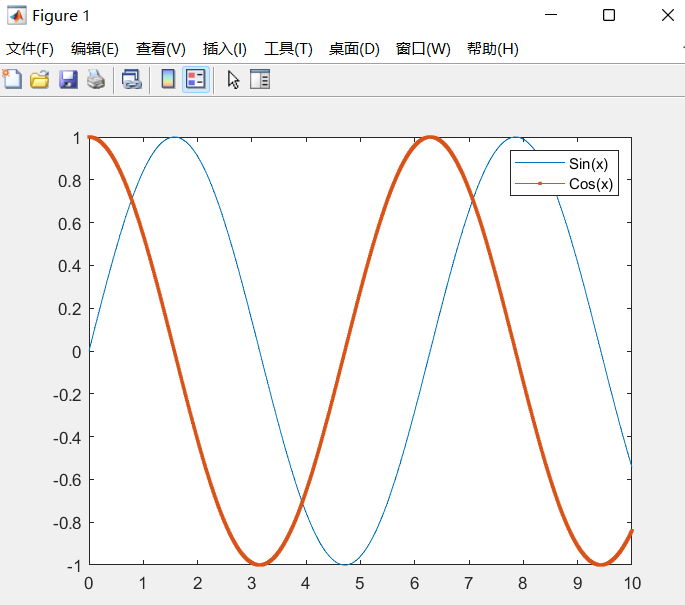Open the 桌面(D) menu

[354, 48]
